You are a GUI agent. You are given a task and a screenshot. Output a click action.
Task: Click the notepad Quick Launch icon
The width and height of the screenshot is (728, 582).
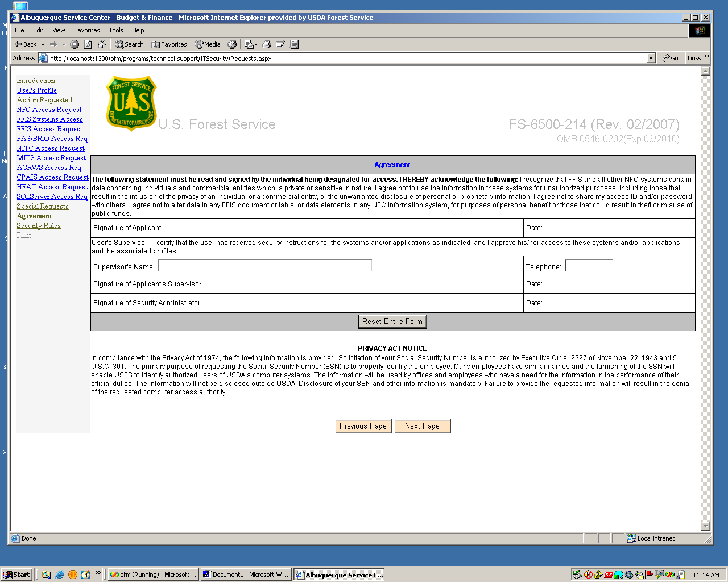tap(86, 575)
